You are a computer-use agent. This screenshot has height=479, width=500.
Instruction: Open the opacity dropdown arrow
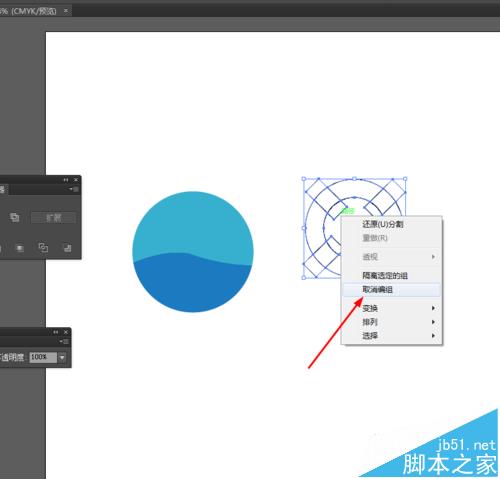click(62, 357)
